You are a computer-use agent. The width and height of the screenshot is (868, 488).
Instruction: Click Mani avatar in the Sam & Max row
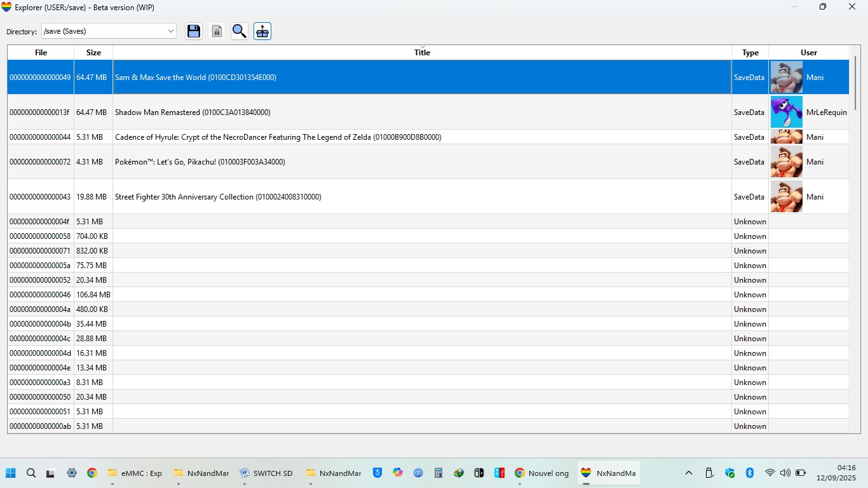coord(787,78)
